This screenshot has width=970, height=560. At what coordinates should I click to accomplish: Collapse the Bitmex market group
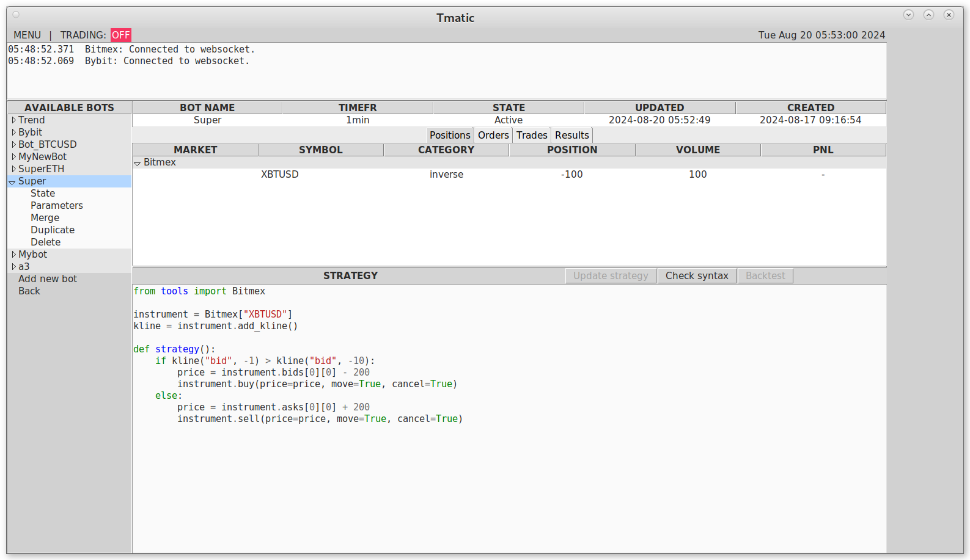(x=138, y=163)
